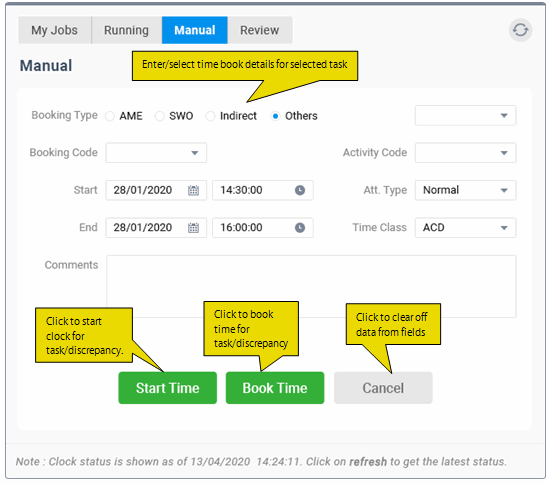Expand the Activity Code dropdown
The height and width of the screenshot is (485, 550).
(465, 153)
